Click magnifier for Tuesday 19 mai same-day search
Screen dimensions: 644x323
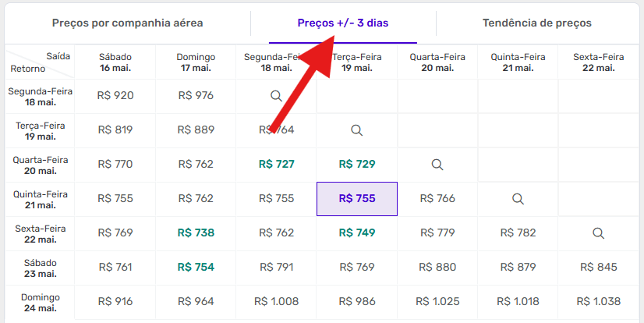click(x=357, y=130)
